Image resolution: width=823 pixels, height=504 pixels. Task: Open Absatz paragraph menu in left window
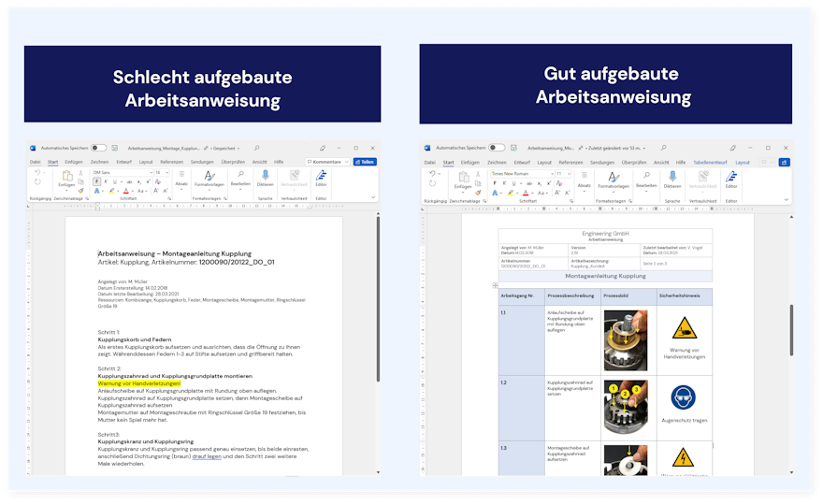pos(181,179)
